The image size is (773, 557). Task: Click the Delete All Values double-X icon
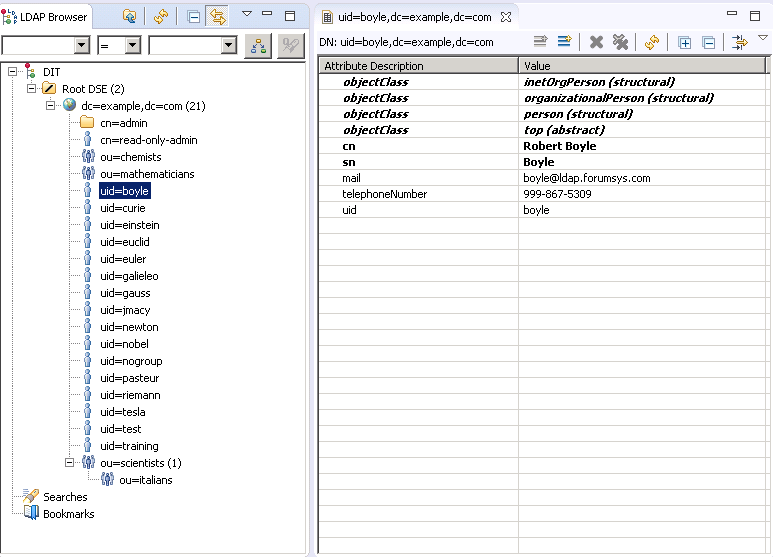(x=620, y=42)
